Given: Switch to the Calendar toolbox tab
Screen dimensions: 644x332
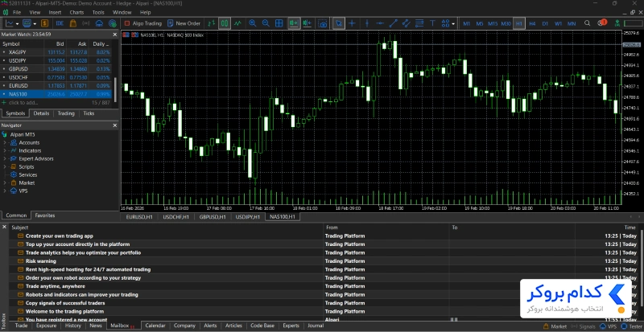Looking at the screenshot, I should (x=155, y=326).
